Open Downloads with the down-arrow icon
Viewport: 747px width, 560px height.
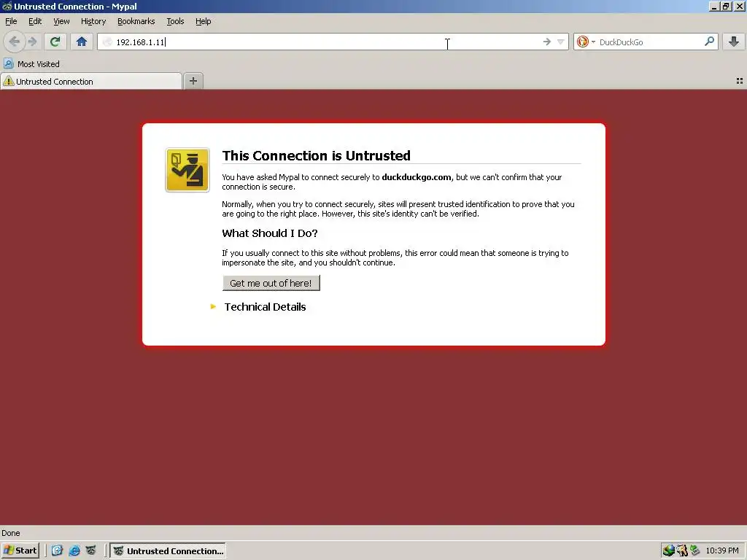coord(734,42)
